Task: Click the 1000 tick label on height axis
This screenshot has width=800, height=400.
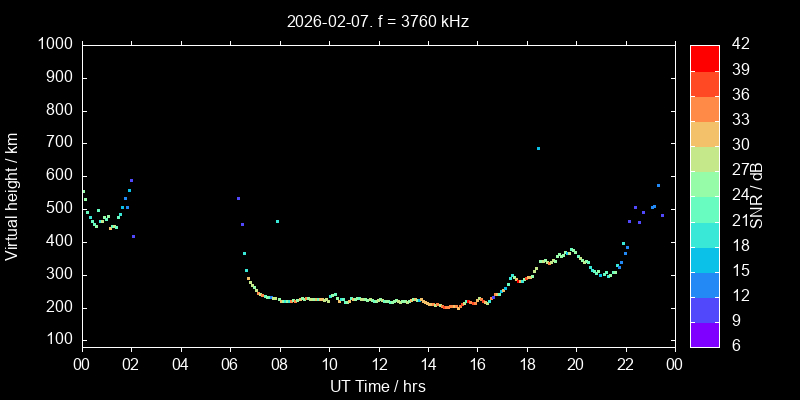Action: 54,45
